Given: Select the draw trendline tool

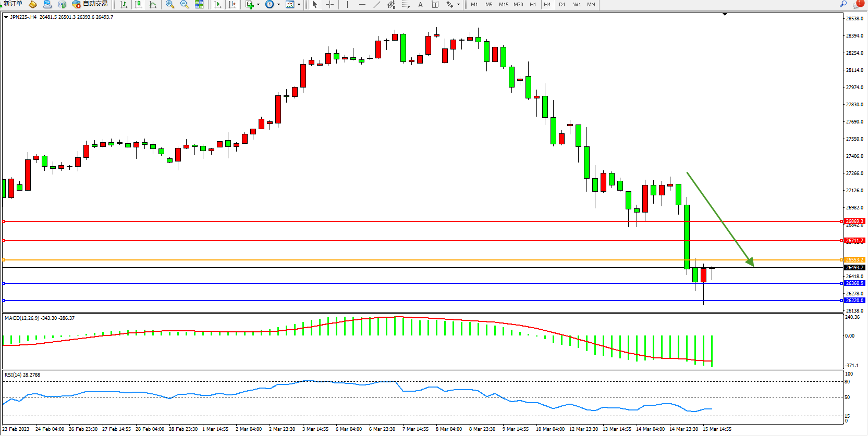Looking at the screenshot, I should pos(377,5).
